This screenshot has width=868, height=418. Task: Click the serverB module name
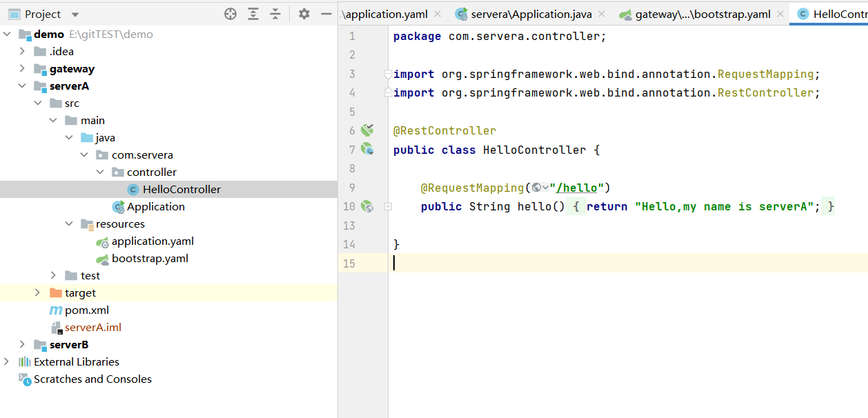click(69, 344)
